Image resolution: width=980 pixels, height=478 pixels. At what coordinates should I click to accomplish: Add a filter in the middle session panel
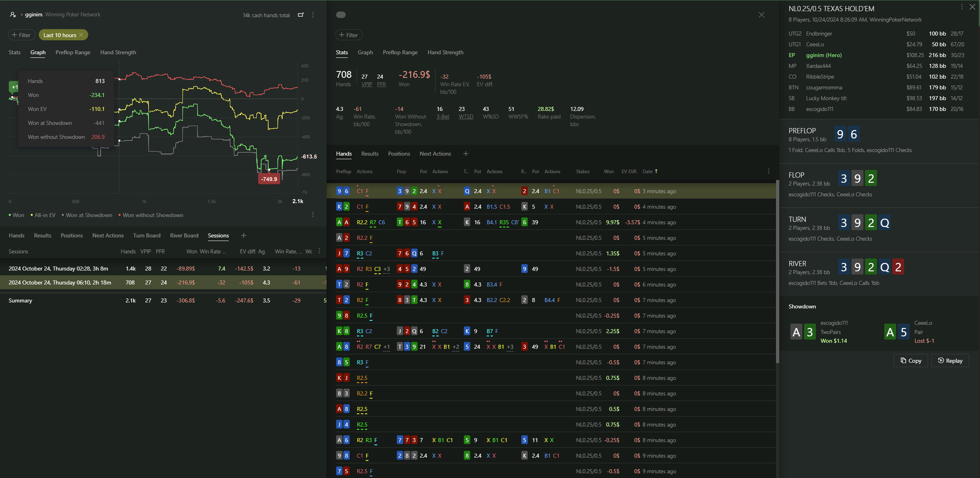tap(349, 35)
